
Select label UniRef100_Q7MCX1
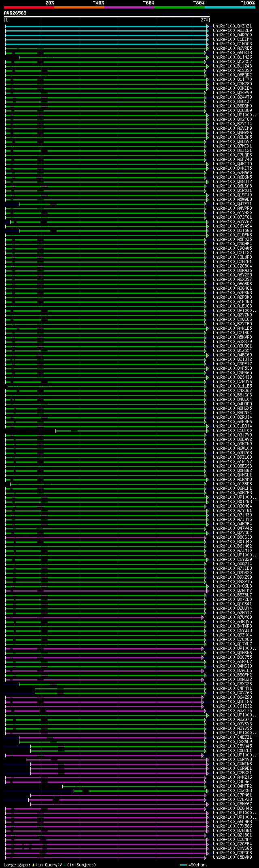pyautogui.click(x=232, y=146)
